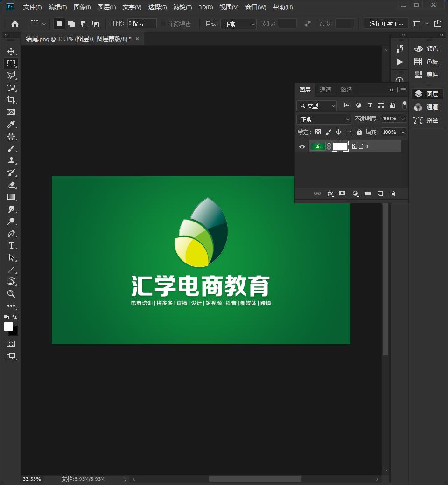Select the Gradient tool
This screenshot has width=448, height=485.
(x=11, y=197)
